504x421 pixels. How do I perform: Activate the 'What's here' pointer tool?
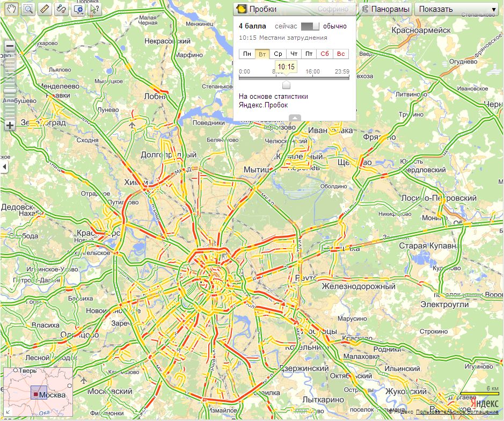coord(94,9)
